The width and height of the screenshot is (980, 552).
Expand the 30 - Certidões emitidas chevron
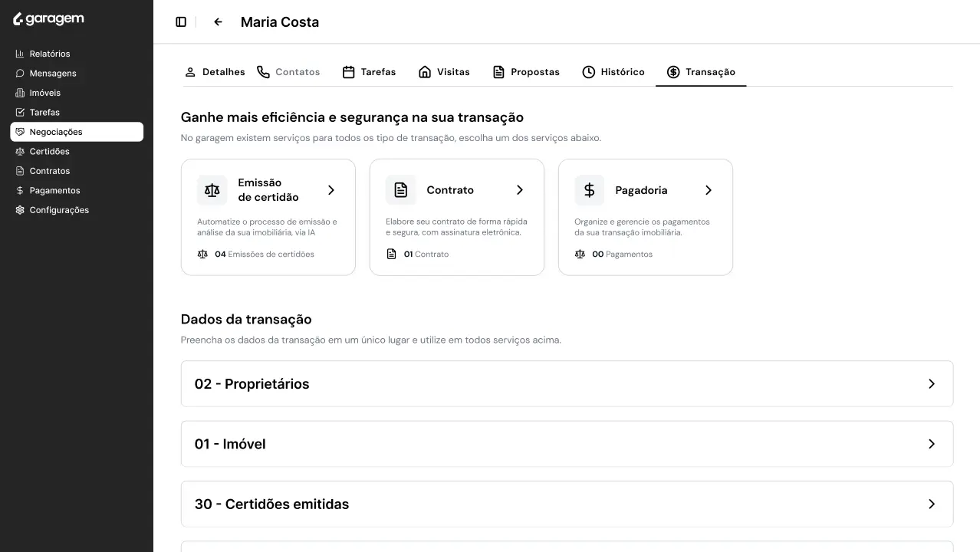(x=932, y=504)
